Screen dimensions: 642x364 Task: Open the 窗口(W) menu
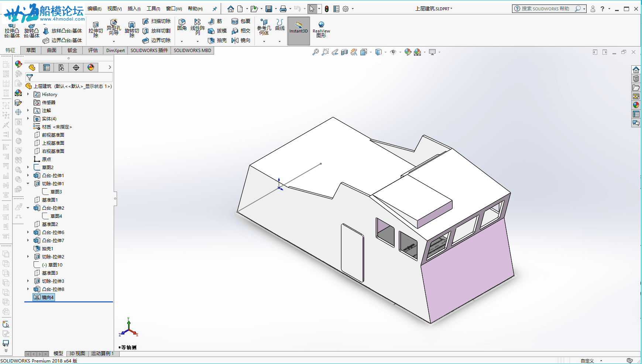(174, 9)
